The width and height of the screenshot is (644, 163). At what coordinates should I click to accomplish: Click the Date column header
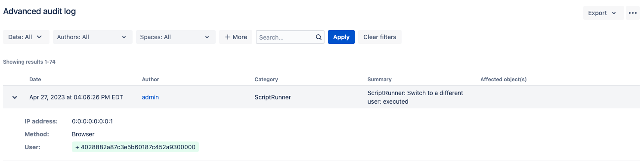point(35,80)
